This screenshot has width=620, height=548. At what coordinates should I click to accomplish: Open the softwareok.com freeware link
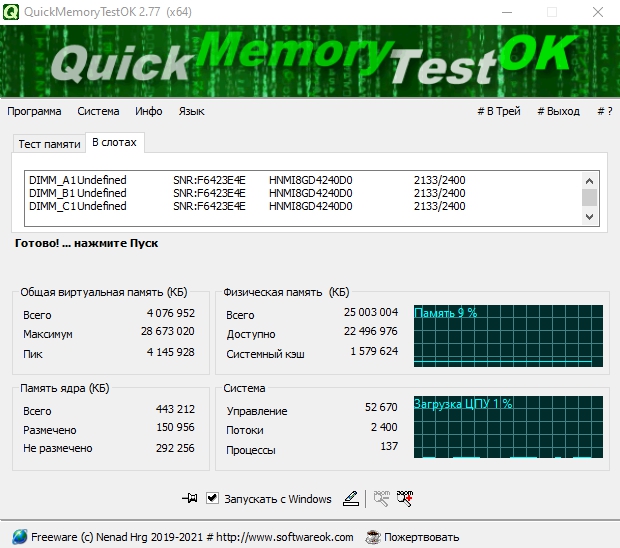point(192,537)
